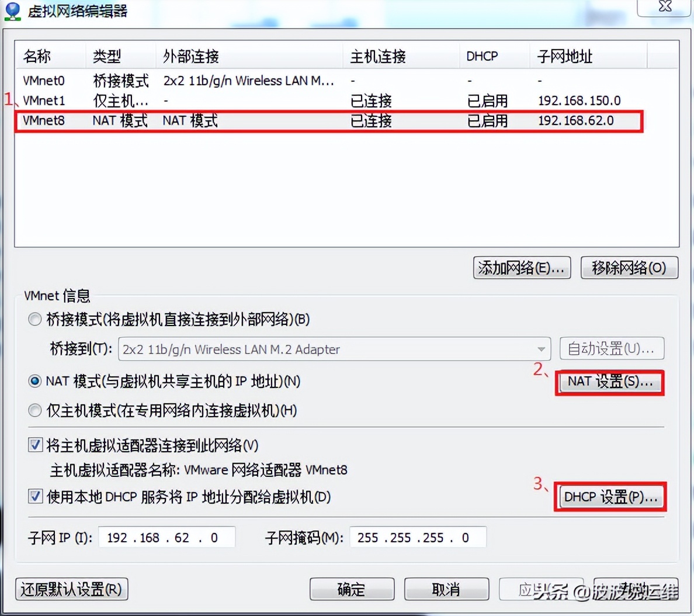This screenshot has width=694, height=616.
Task: Click the 还原默认设置(R) button
Action: (x=71, y=589)
